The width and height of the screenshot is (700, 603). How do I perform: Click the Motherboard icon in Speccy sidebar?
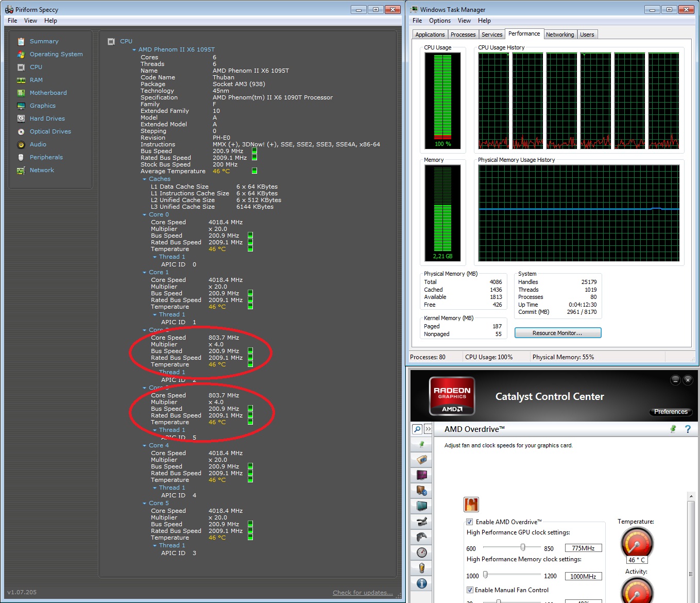(21, 93)
